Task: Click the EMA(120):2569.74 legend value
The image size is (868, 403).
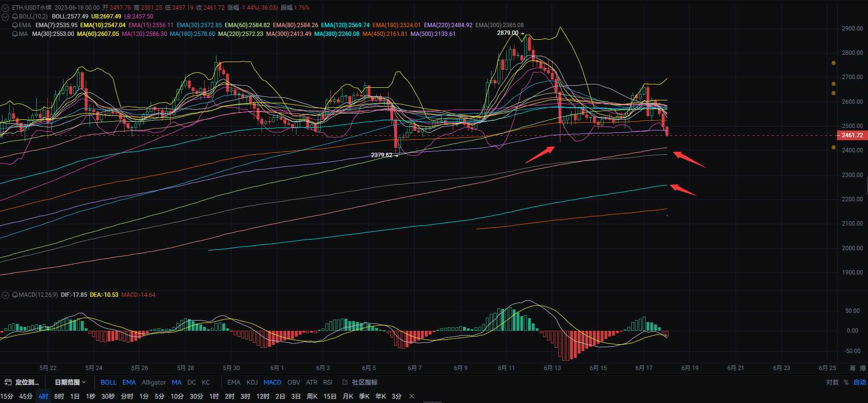Action: pyautogui.click(x=345, y=25)
